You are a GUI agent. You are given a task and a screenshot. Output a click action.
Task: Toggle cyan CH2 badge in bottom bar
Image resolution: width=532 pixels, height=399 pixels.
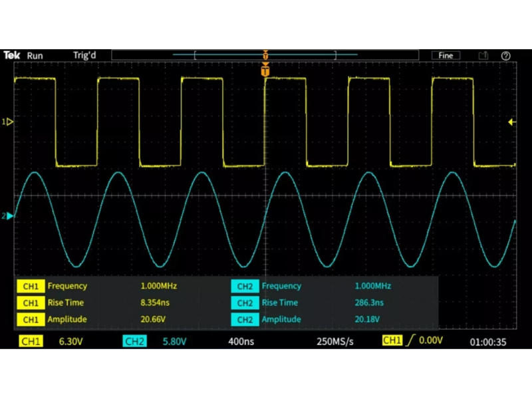click(x=134, y=341)
